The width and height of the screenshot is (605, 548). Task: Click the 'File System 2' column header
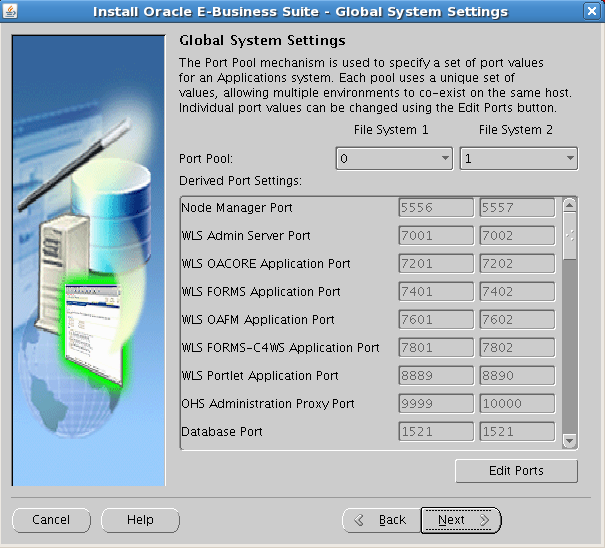(x=515, y=130)
